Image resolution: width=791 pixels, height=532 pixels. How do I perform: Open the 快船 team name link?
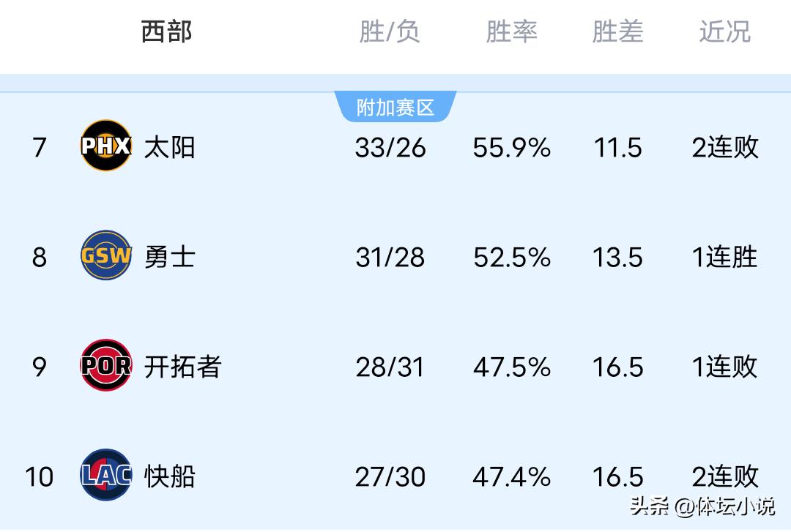(x=169, y=476)
